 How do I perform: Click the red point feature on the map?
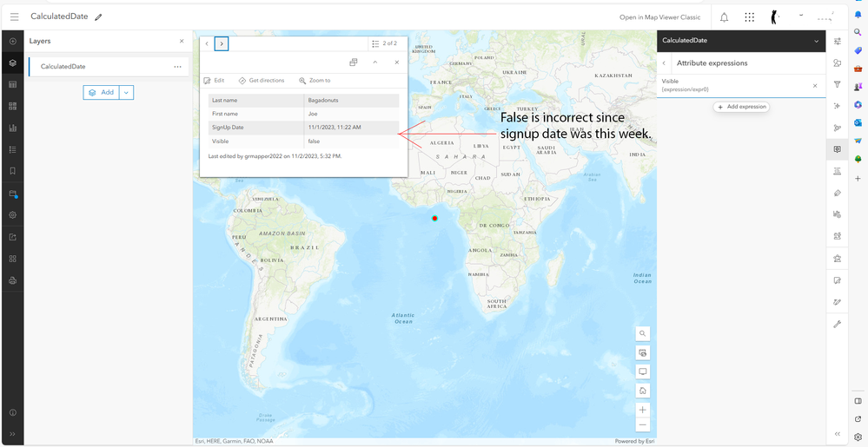[434, 219]
